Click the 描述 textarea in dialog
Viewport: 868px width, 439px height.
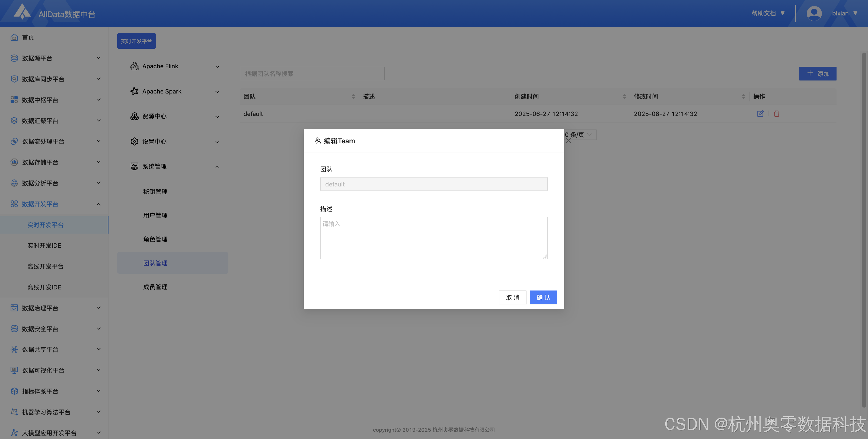(x=433, y=238)
